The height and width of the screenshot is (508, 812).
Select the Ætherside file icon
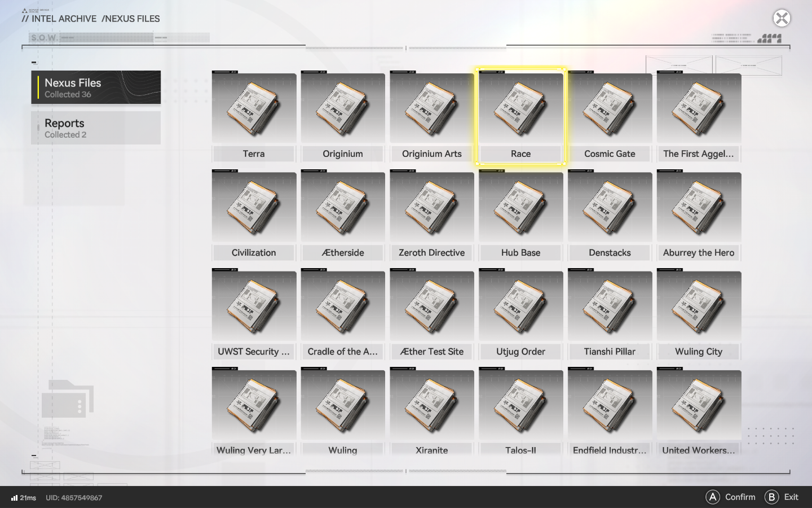(x=343, y=208)
